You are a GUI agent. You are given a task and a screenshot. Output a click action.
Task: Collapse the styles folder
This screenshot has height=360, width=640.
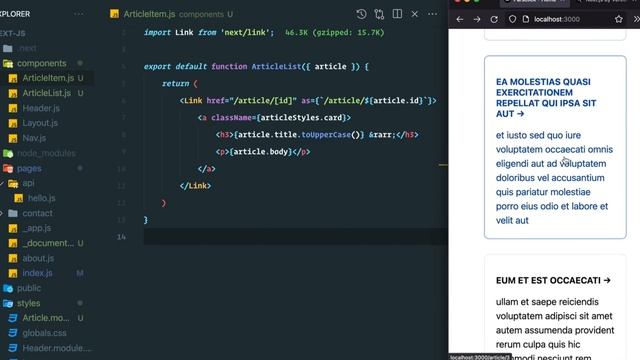pyautogui.click(x=28, y=303)
